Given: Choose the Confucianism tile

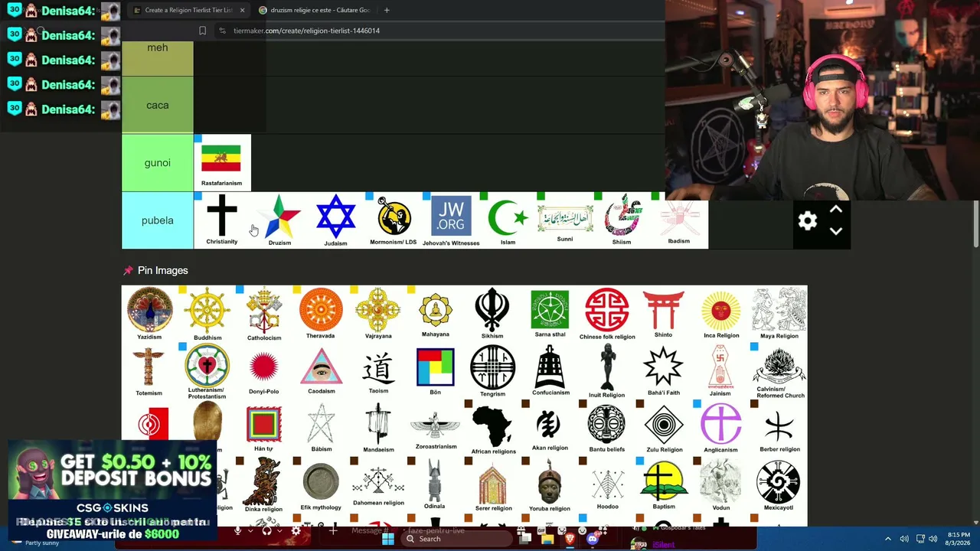Looking at the screenshot, I should click(550, 371).
